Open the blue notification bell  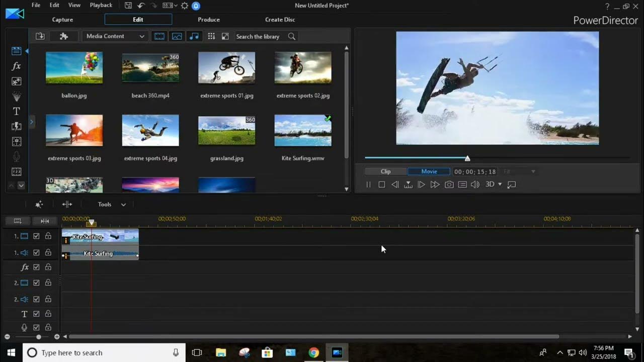(196, 6)
